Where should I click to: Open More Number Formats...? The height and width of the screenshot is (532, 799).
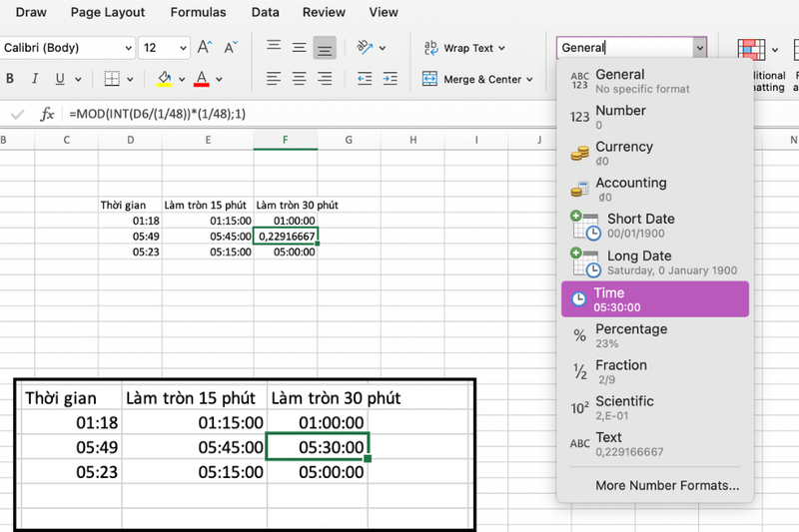(667, 486)
